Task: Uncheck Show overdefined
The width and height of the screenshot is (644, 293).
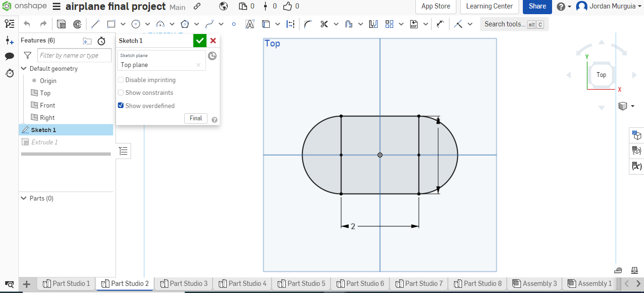Action: click(121, 105)
